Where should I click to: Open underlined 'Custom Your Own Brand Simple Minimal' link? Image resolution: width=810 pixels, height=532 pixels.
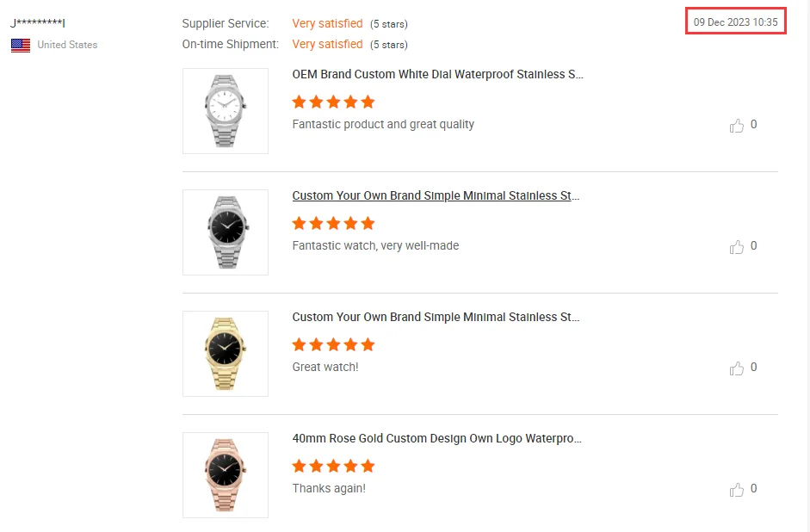point(436,195)
